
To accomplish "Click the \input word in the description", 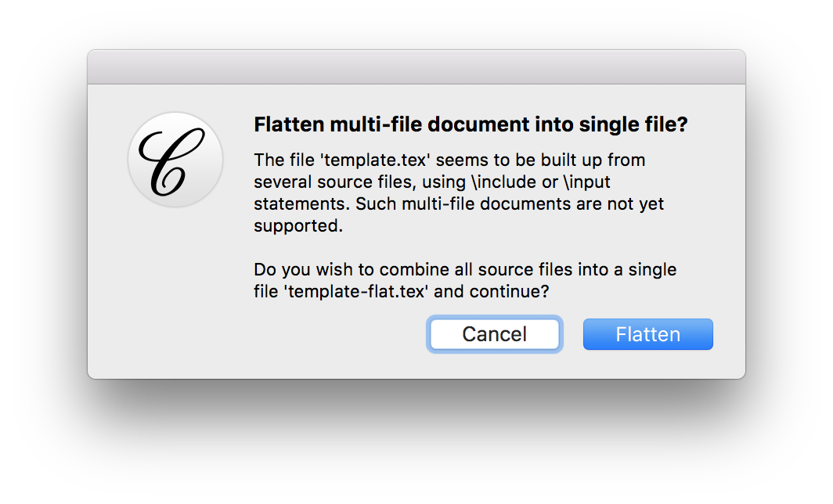I will pyautogui.click(x=587, y=182).
